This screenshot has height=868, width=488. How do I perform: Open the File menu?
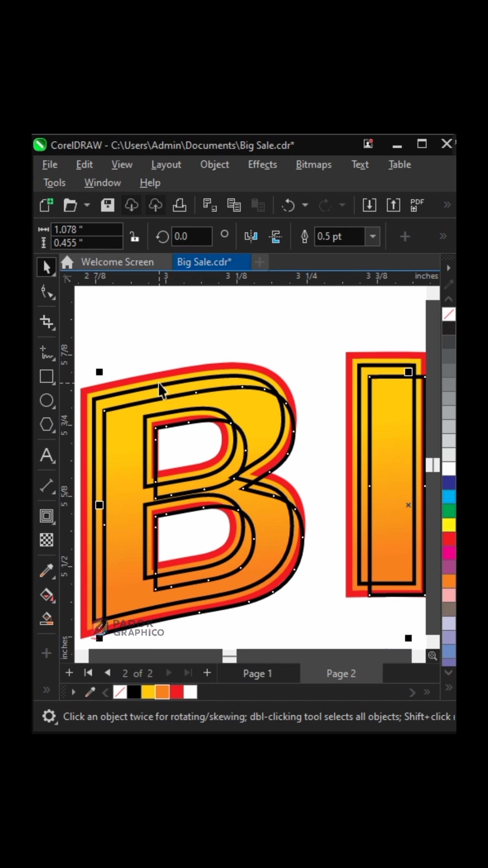pyautogui.click(x=50, y=165)
